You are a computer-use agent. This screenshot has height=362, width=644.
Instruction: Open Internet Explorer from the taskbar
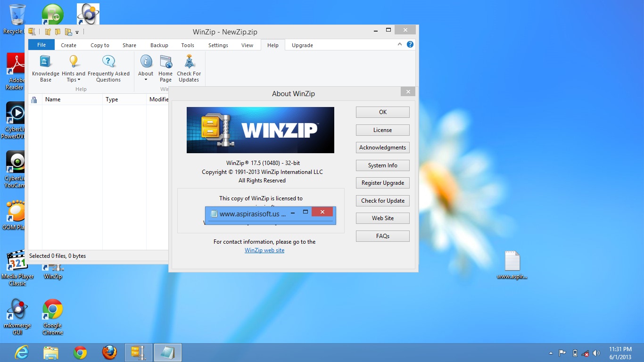pos(22,353)
